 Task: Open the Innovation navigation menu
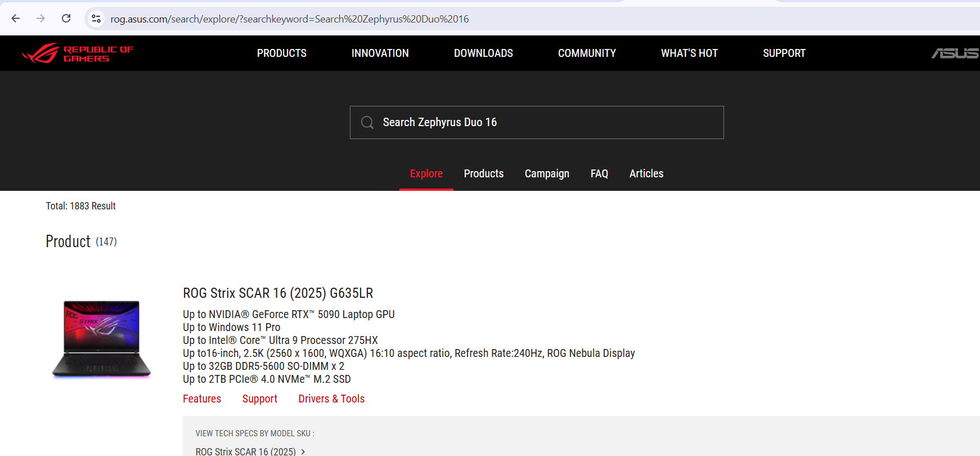click(x=380, y=53)
